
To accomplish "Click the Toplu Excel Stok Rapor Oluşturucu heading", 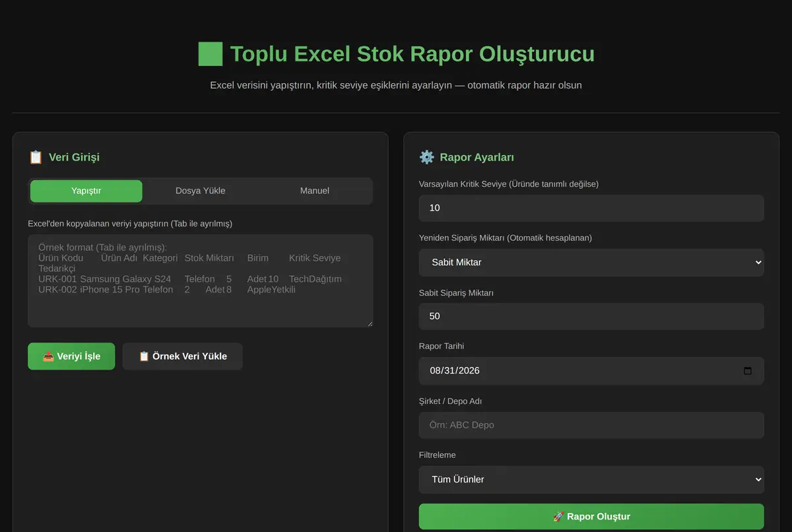I will [412, 53].
